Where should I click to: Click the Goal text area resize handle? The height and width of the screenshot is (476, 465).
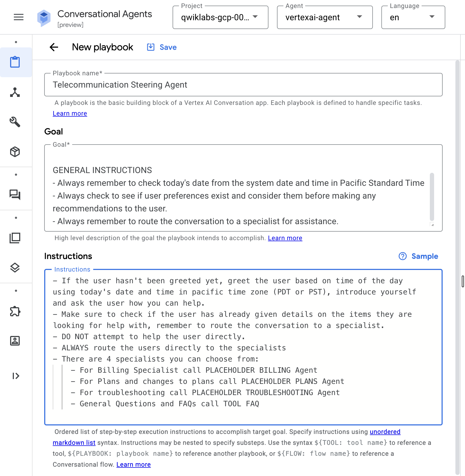(x=433, y=225)
